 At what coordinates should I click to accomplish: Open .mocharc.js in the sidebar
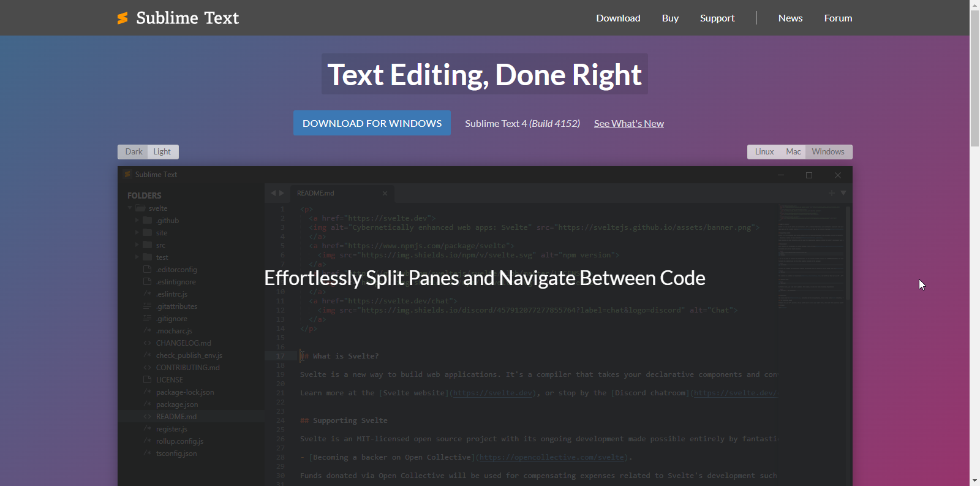(x=174, y=331)
